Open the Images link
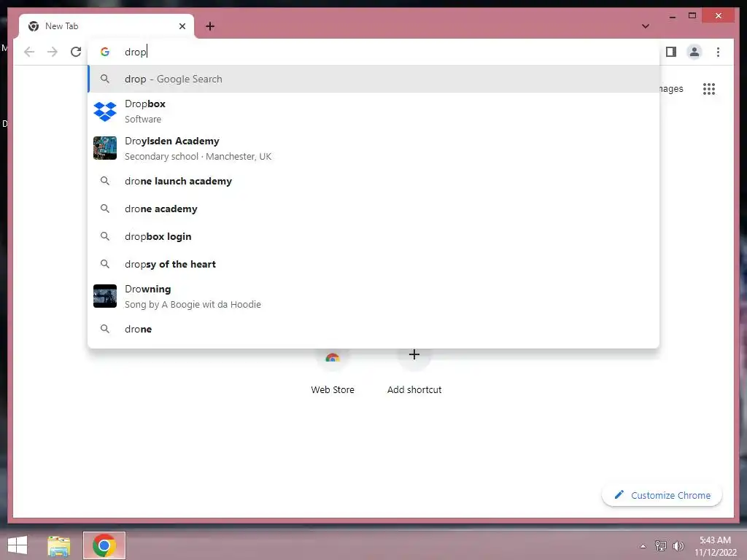 point(671,88)
